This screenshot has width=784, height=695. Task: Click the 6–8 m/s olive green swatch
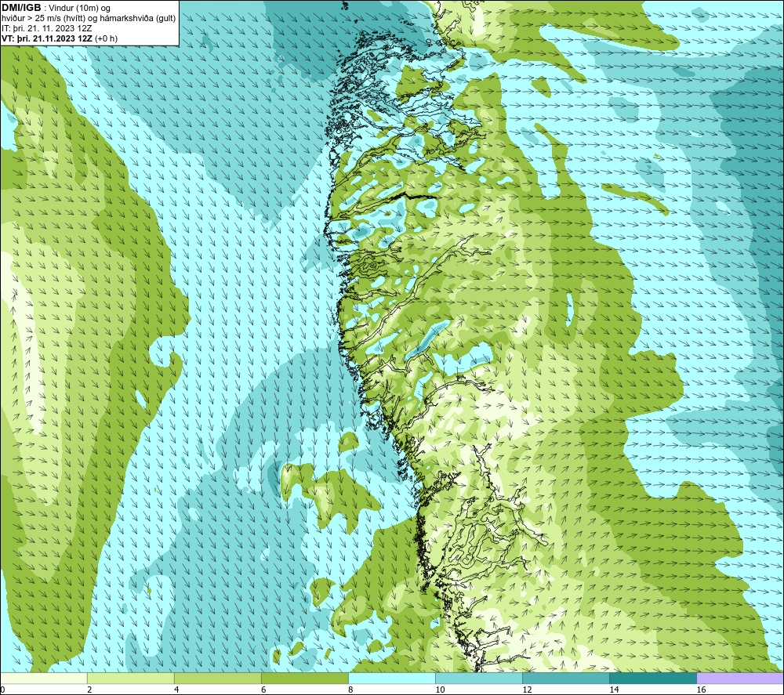[x=304, y=679]
